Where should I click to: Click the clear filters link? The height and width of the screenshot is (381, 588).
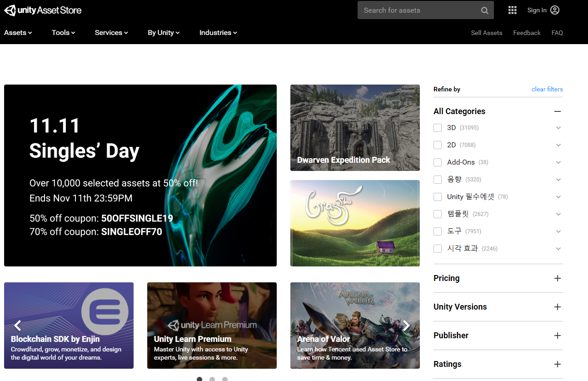(x=547, y=89)
